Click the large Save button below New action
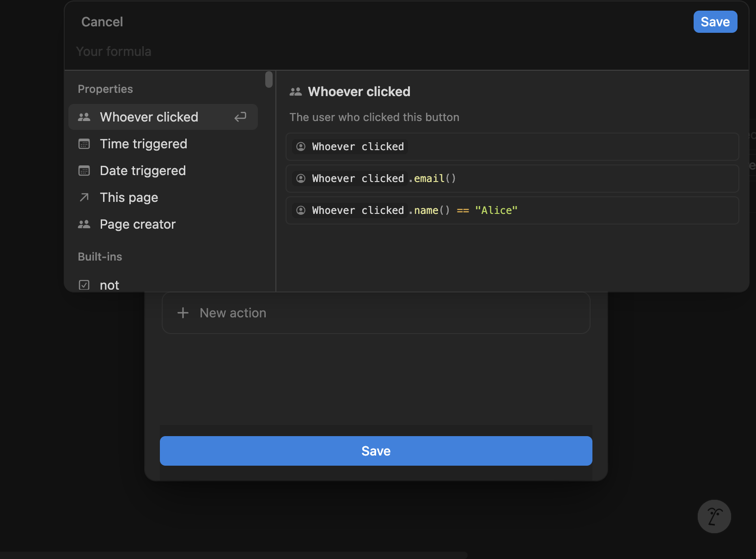The width and height of the screenshot is (756, 559). (375, 451)
